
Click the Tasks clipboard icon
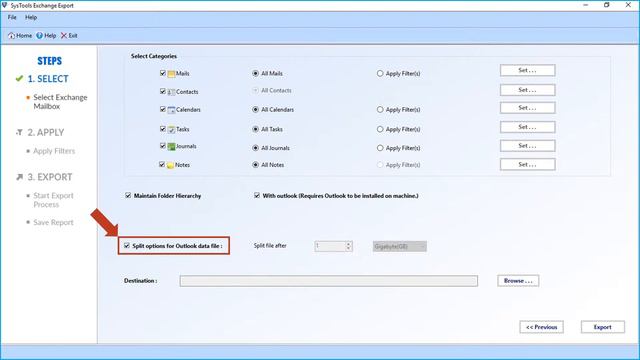pos(171,129)
